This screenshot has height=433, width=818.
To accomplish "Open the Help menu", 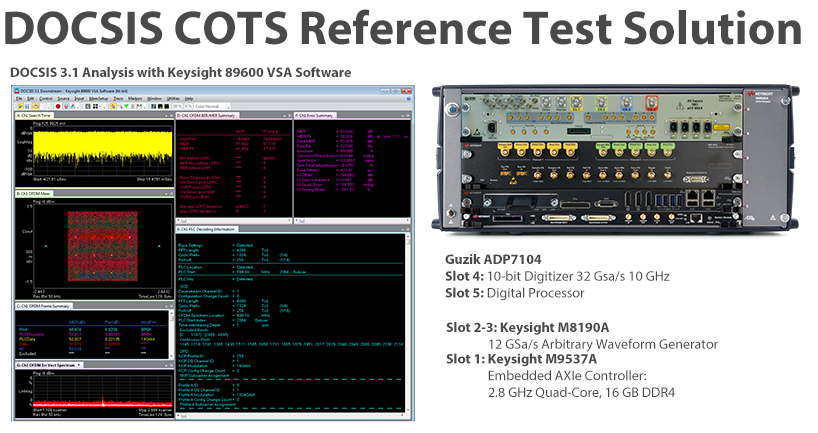I will 189,99.
